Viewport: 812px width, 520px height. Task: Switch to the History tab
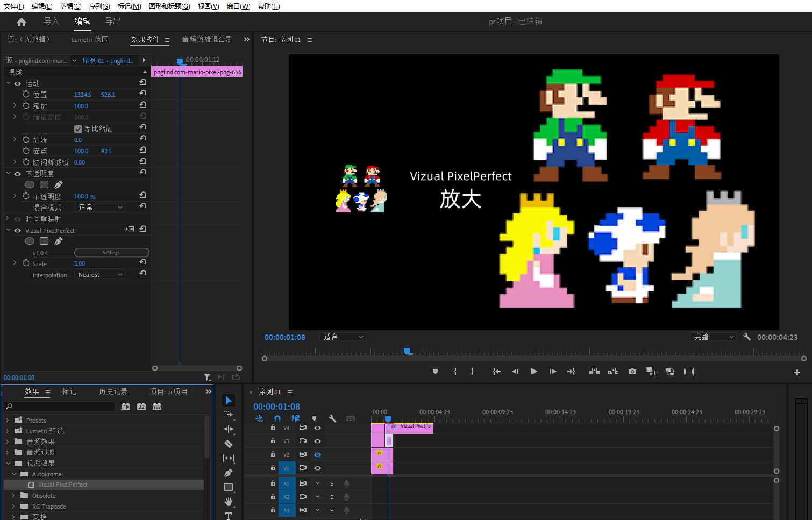pyautogui.click(x=113, y=391)
